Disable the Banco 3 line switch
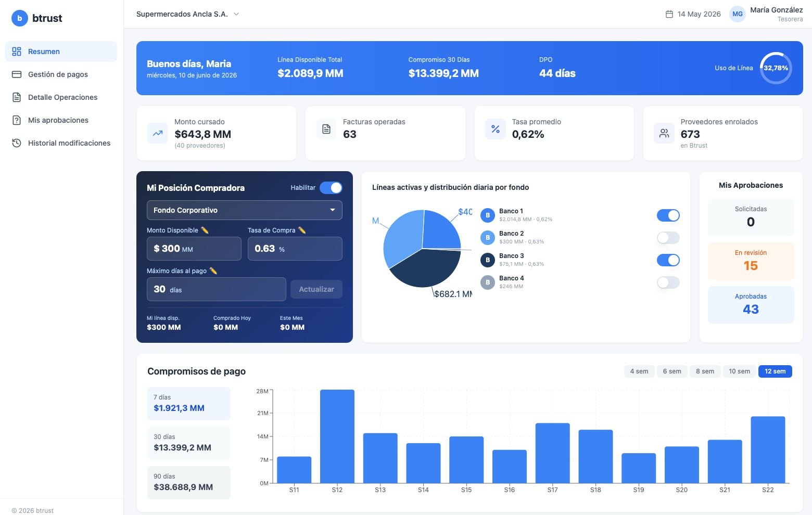 pyautogui.click(x=668, y=260)
